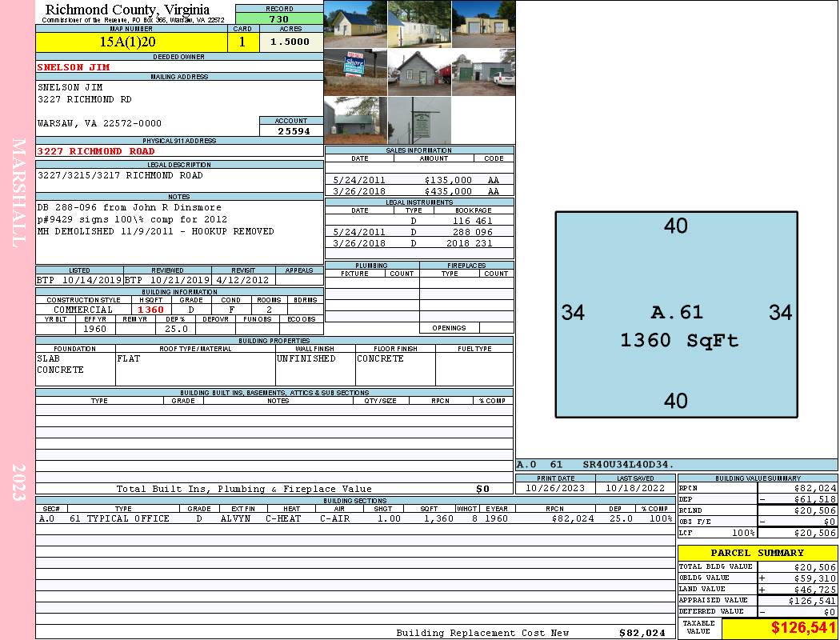Click wall finish UNFINISHED
The image size is (840, 640).
pyautogui.click(x=306, y=359)
